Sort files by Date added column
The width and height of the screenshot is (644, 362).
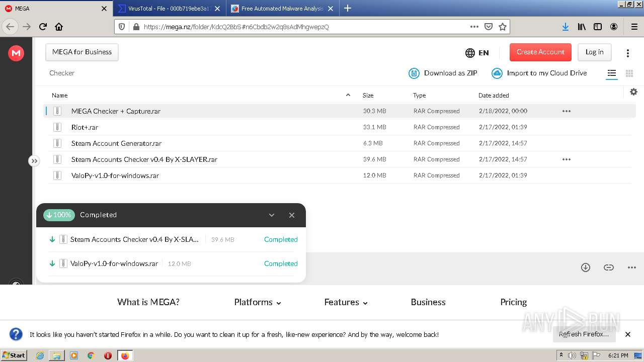pyautogui.click(x=494, y=96)
